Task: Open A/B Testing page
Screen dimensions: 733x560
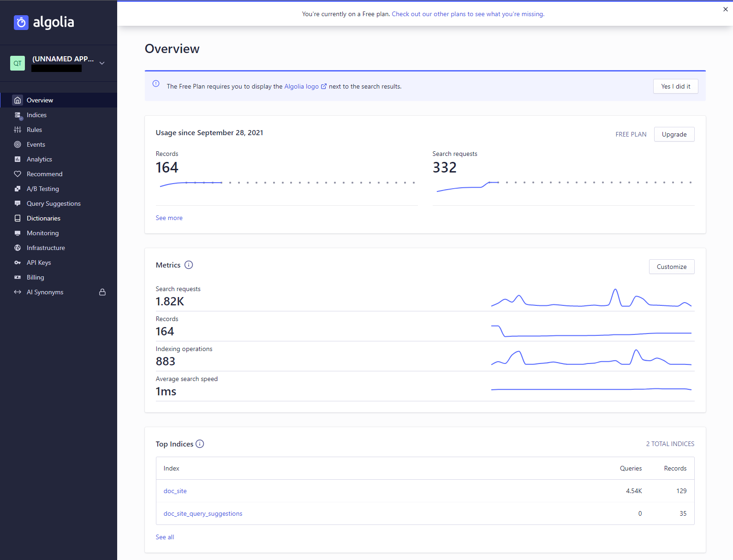Action: click(59, 189)
